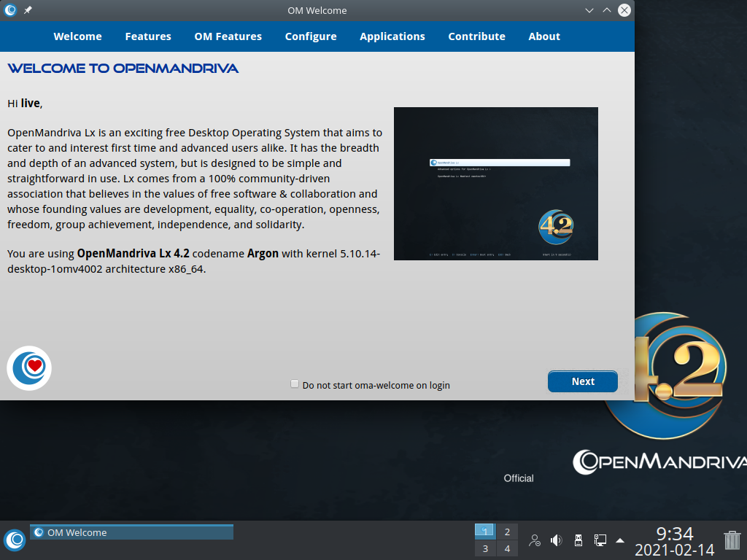Switch to virtual desktop 1
The height and width of the screenshot is (560, 747).
[484, 532]
